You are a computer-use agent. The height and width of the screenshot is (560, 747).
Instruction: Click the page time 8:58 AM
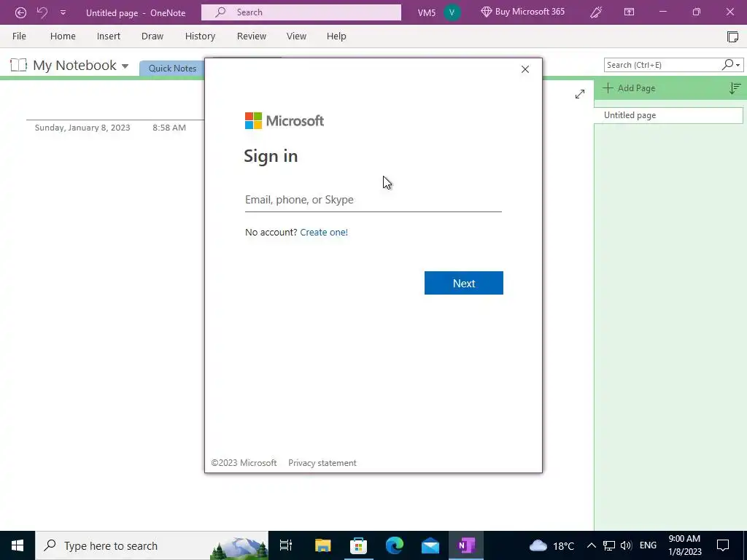click(169, 128)
